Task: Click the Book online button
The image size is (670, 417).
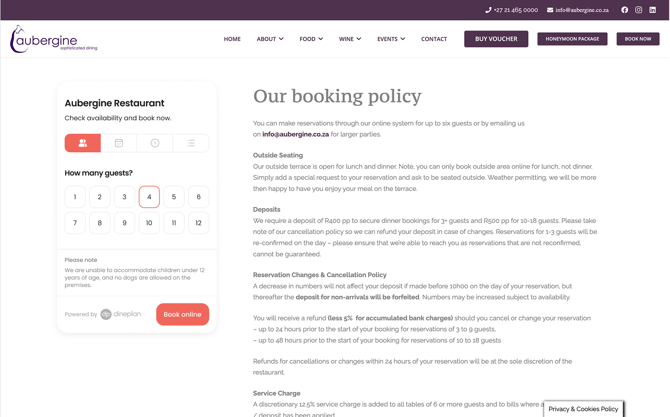Action: 182,314
